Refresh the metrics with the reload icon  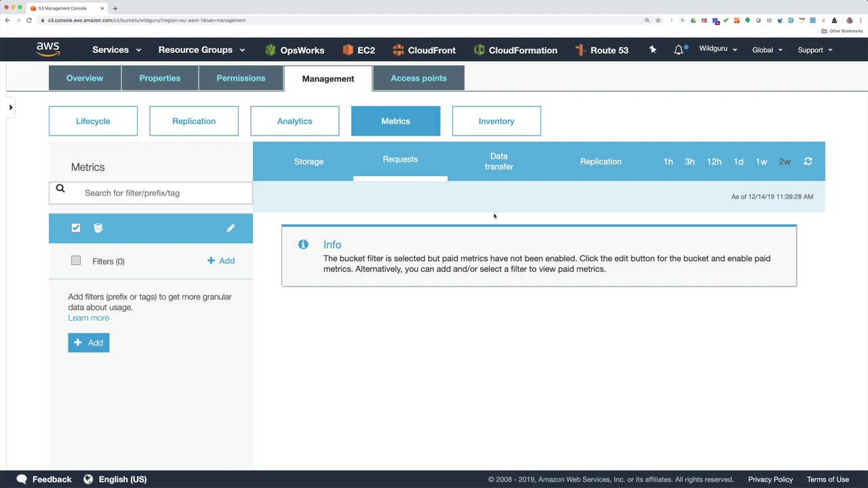(x=808, y=161)
